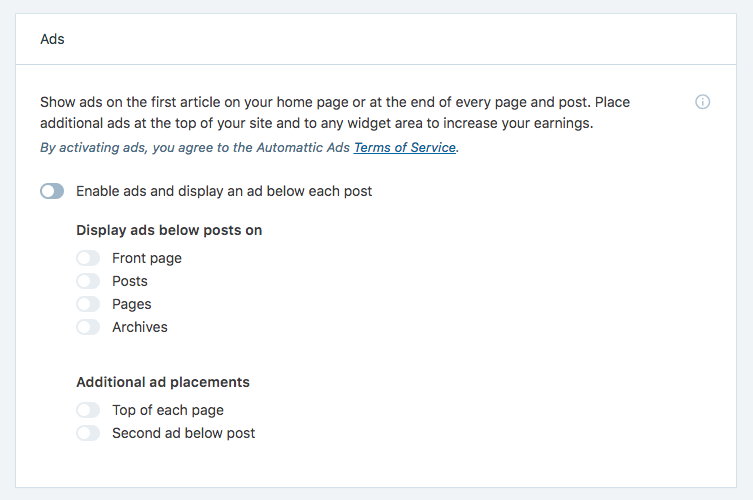Click the 'Show ads on the first article' description
Viewport: 753px width, 500px height.
pos(335,112)
